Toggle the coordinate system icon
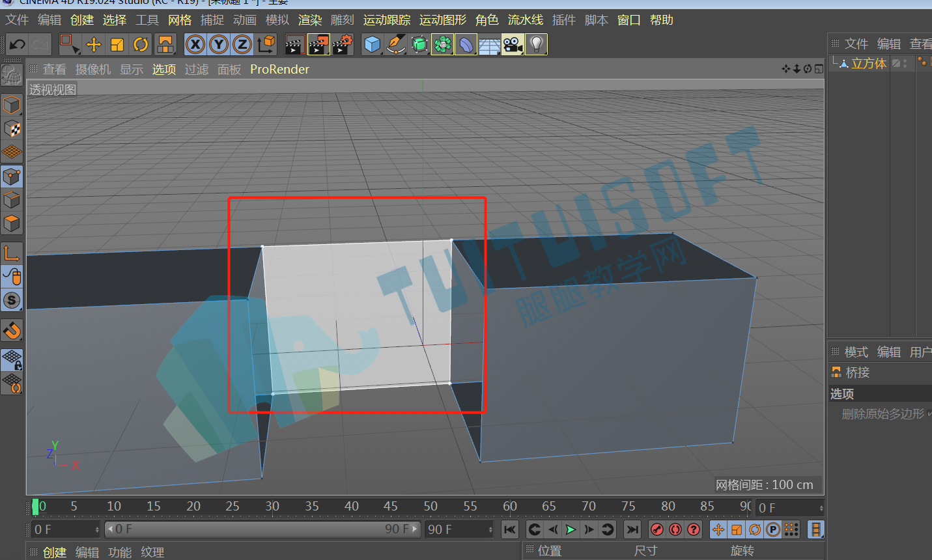The height and width of the screenshot is (560, 932). (x=266, y=44)
